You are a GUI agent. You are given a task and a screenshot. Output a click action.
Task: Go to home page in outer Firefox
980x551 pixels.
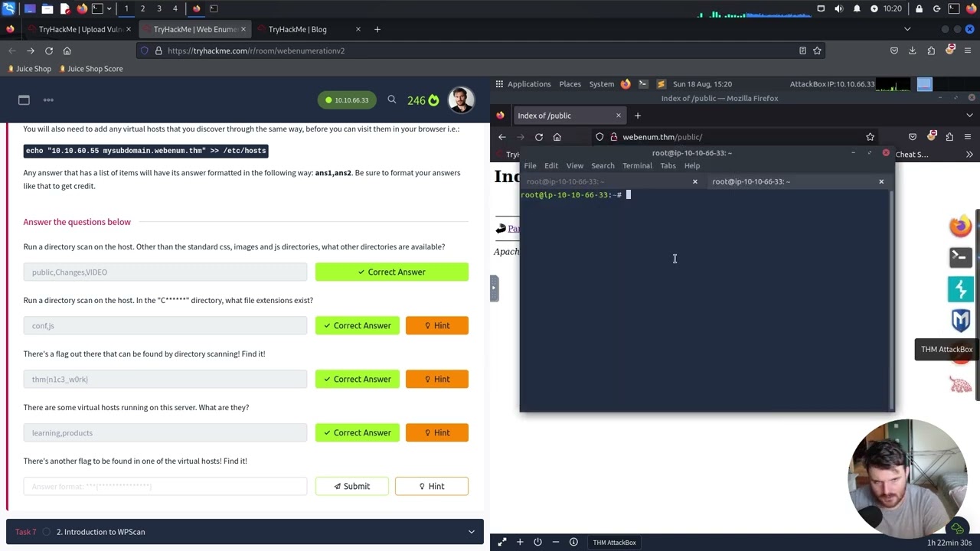67,51
